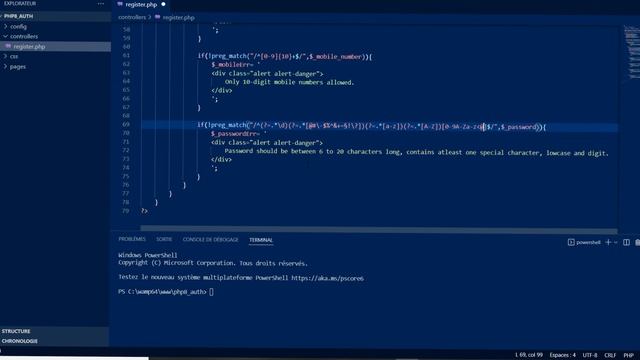The width and height of the screenshot is (640, 360).
Task: Click 'Password should be between' text on line 72
Action: tap(270, 151)
